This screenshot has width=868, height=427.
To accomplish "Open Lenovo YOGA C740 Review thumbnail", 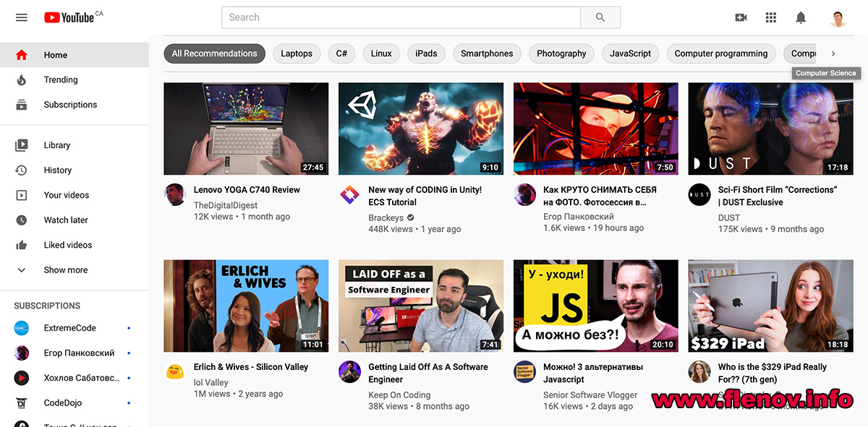I will pyautogui.click(x=246, y=129).
